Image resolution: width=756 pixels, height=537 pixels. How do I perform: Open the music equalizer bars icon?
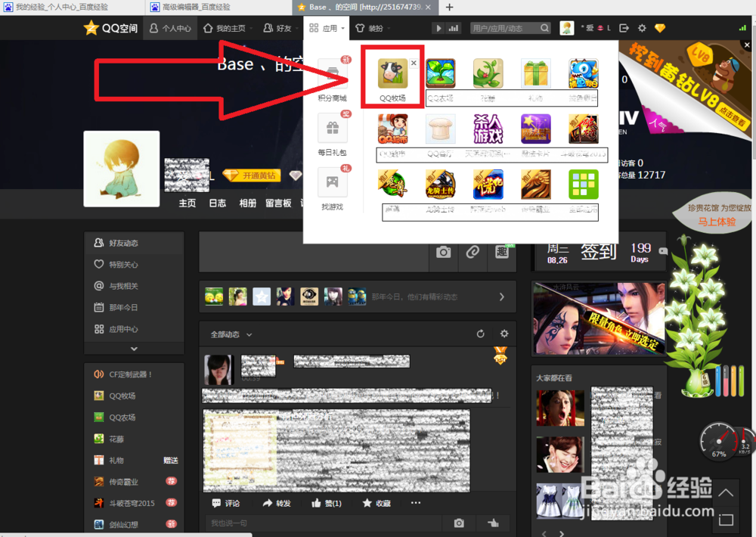(453, 29)
